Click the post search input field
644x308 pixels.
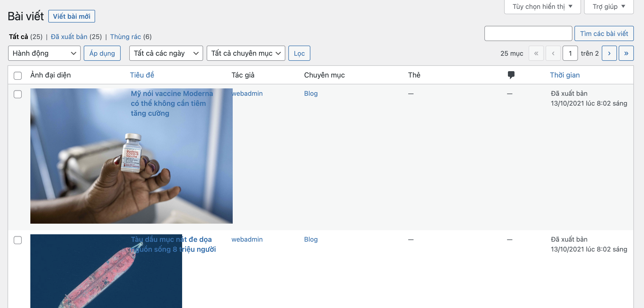coord(528,33)
